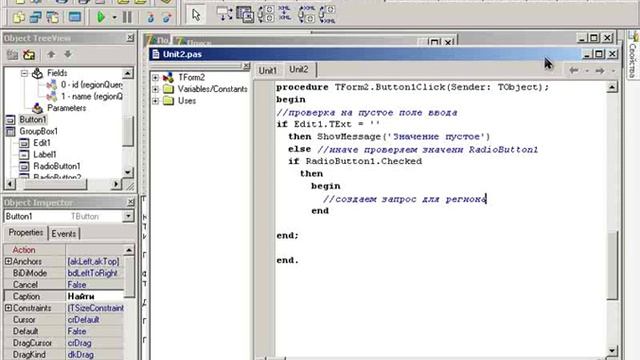Screen dimensions: 640x360
Task: Click the Pause program icon
Action: click(x=127, y=17)
